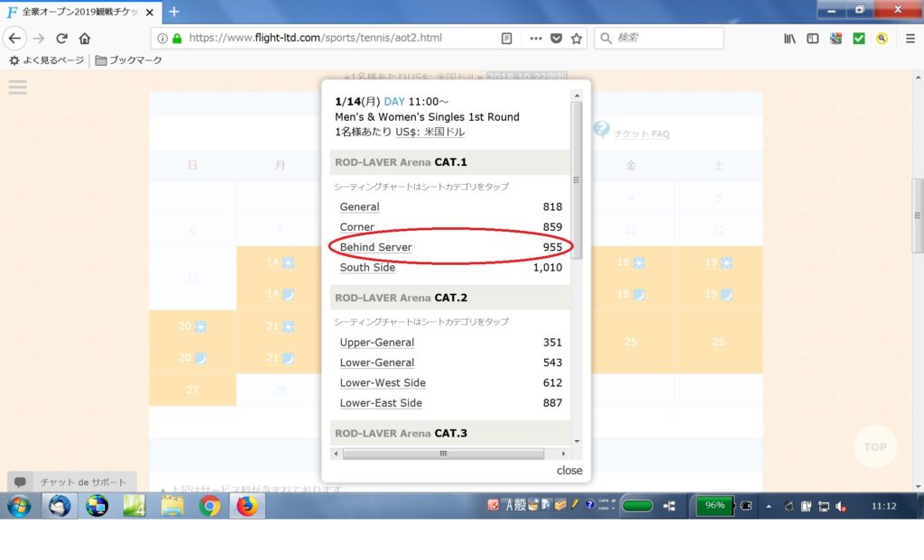This screenshot has height=560, width=924.
Task: Open the Library bookshelf icon
Action: (790, 38)
